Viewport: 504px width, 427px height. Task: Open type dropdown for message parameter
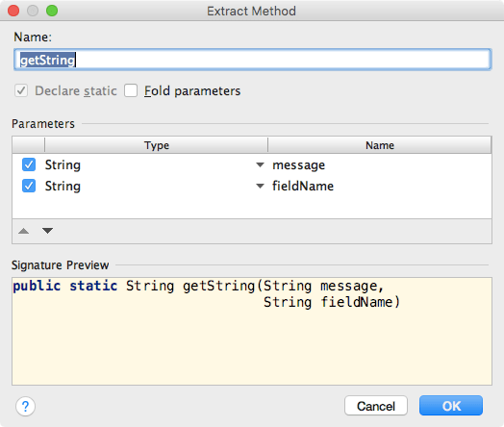pyautogui.click(x=260, y=165)
